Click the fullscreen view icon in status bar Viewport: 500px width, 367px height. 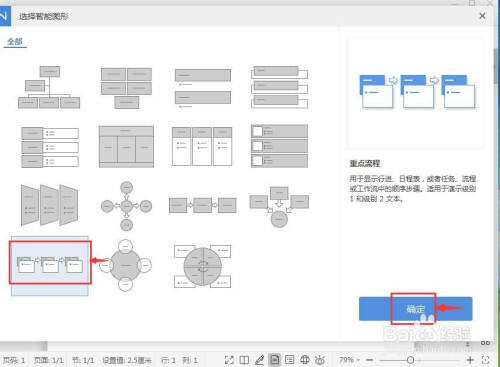pos(229,360)
